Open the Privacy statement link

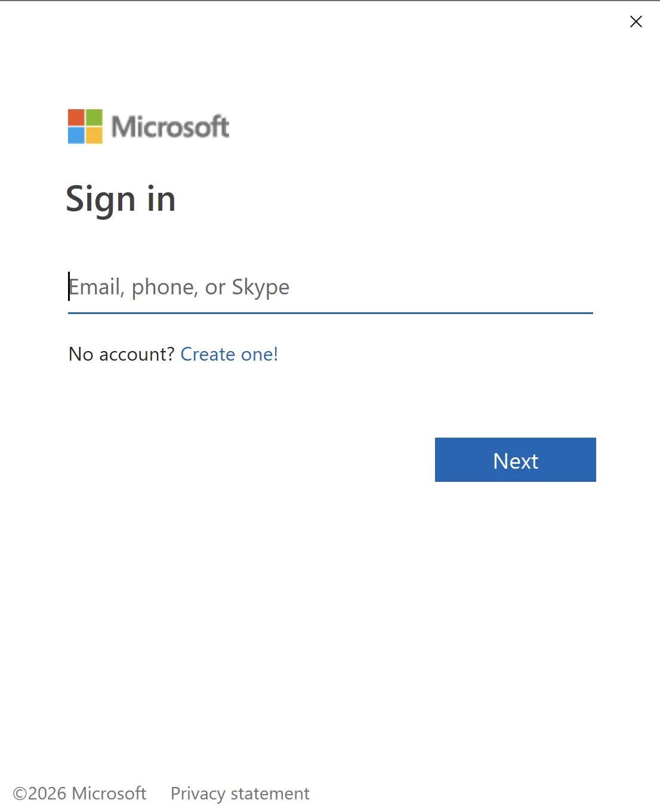tap(240, 793)
